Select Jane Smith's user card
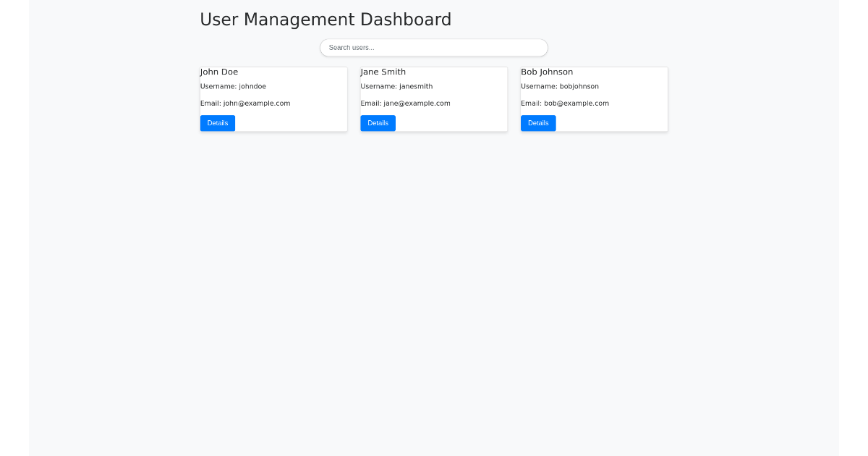868x456 pixels. (433, 99)
